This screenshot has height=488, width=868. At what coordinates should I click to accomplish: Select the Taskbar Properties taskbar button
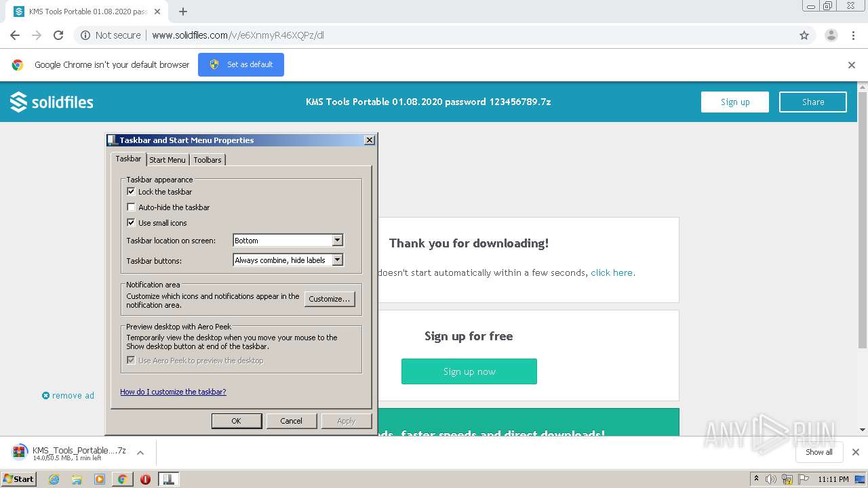tap(168, 479)
